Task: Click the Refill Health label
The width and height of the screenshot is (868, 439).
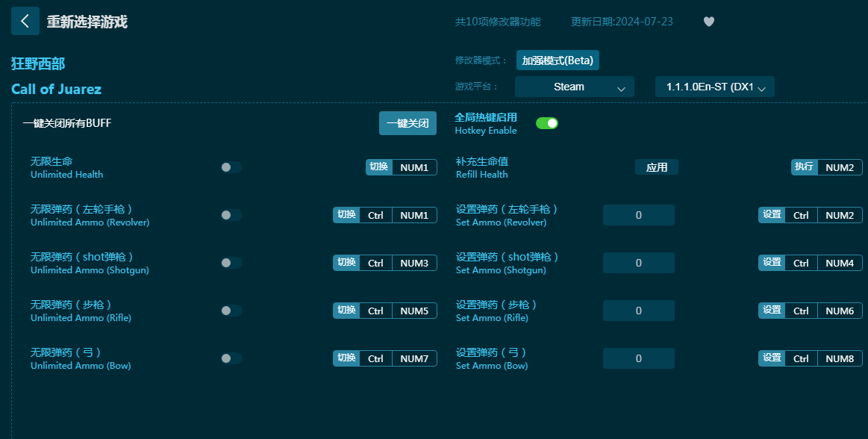Action: tap(481, 175)
